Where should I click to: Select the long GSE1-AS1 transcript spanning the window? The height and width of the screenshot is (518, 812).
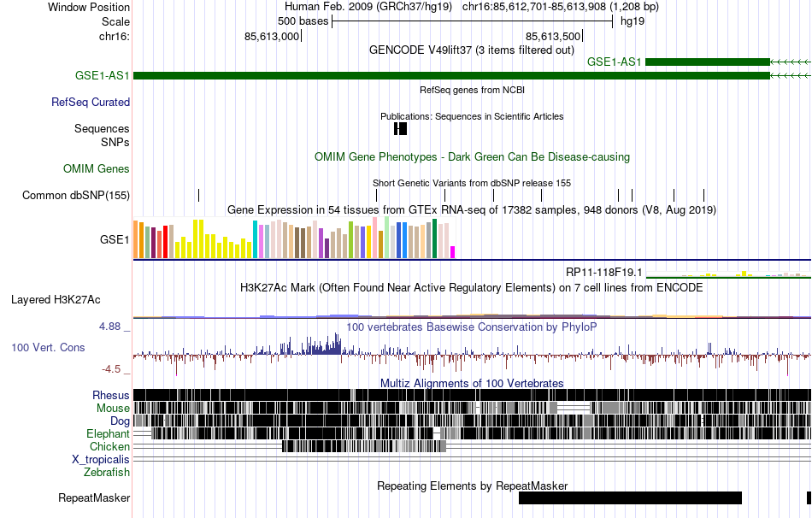(x=451, y=75)
